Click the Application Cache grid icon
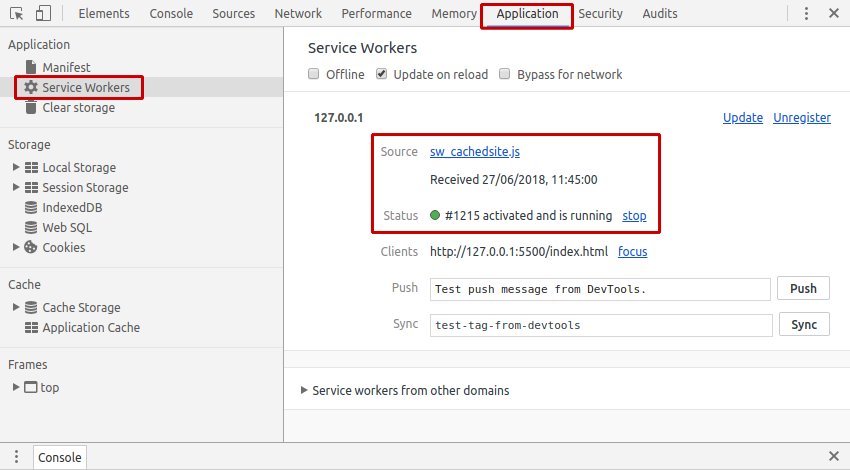 click(31, 327)
